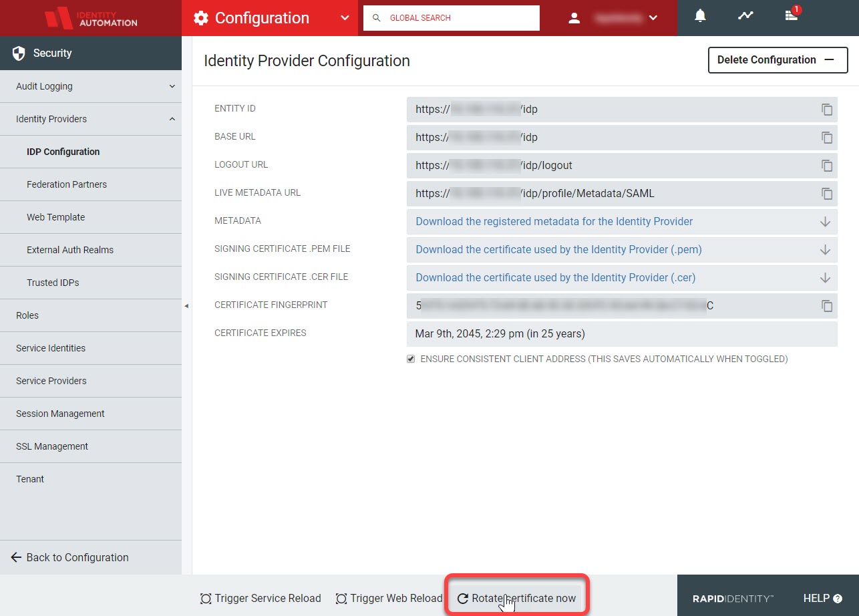
Task: Open Web Template
Action: [x=91, y=217]
